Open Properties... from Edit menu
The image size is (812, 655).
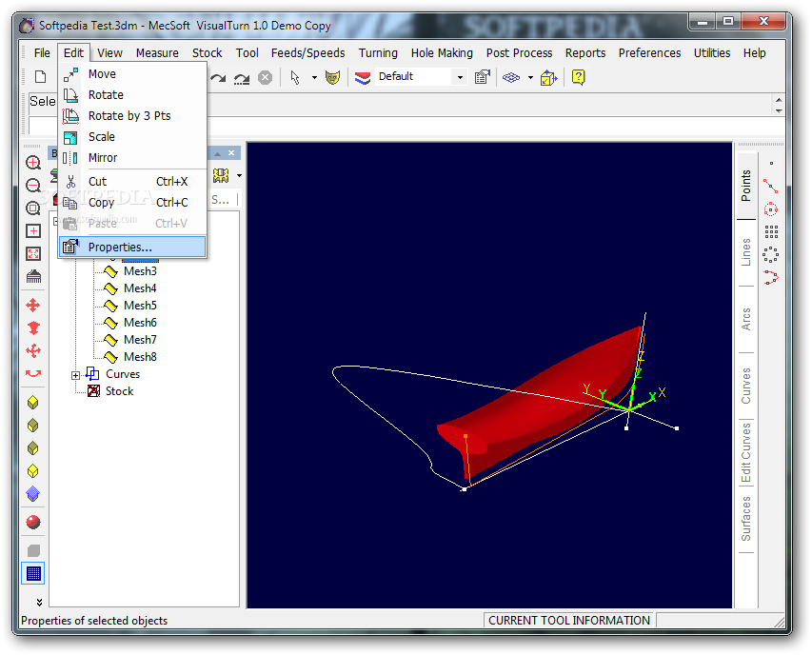click(132, 247)
